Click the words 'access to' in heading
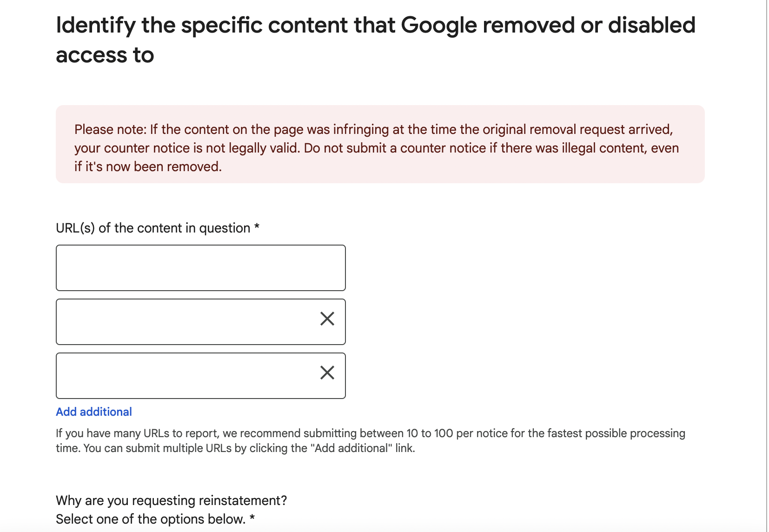This screenshot has height=532, width=769. pyautogui.click(x=105, y=55)
